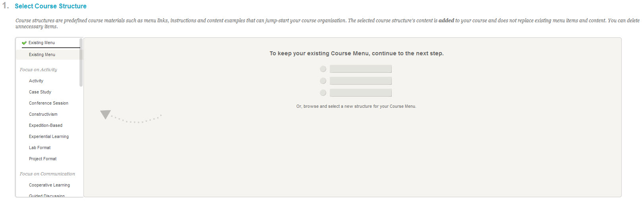The image size is (644, 204).
Task: Click the first grey placeholder menu bar
Action: 360,69
